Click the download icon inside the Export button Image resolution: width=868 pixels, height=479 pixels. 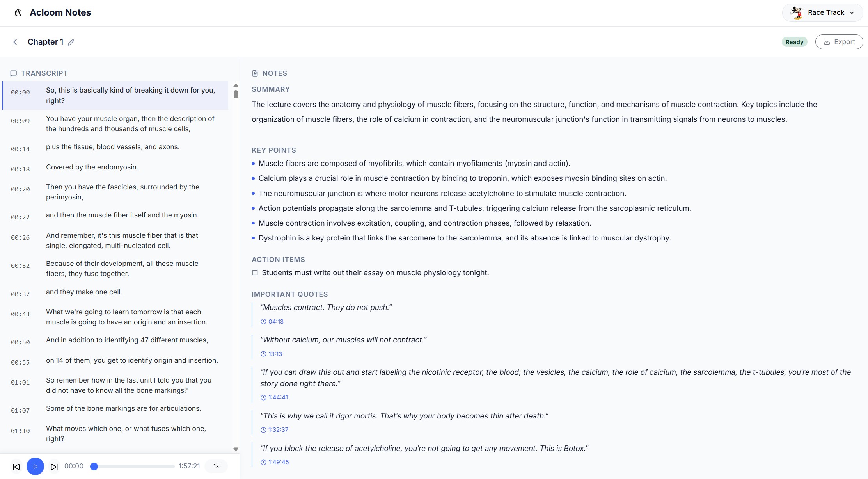pyautogui.click(x=827, y=42)
